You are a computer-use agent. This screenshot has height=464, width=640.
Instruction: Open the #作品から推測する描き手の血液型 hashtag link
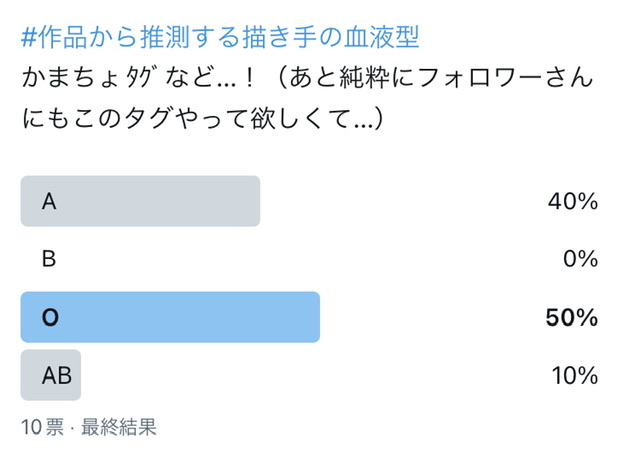pyautogui.click(x=220, y=37)
